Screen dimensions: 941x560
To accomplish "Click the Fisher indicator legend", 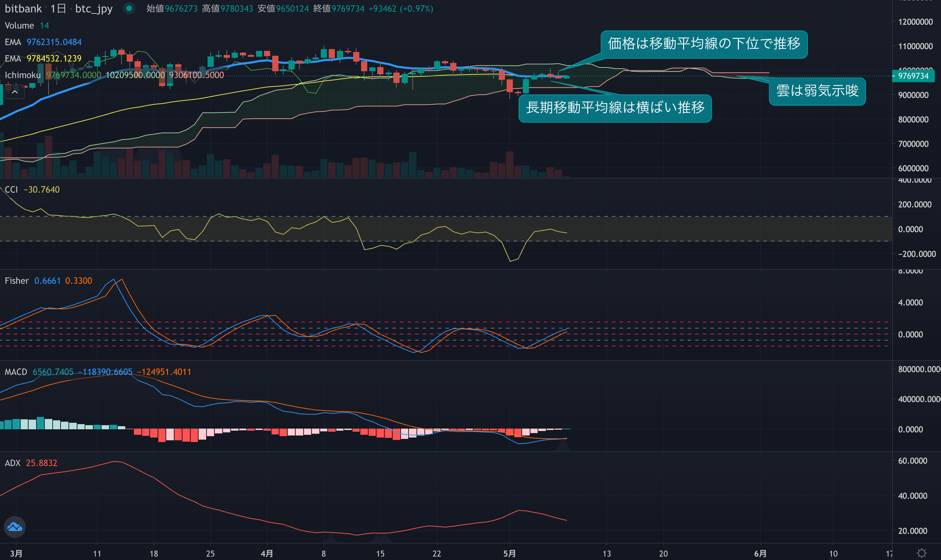I will [17, 281].
